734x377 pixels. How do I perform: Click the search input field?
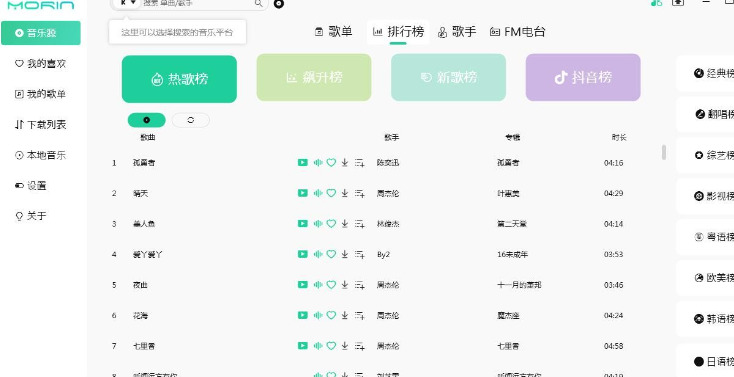click(197, 3)
